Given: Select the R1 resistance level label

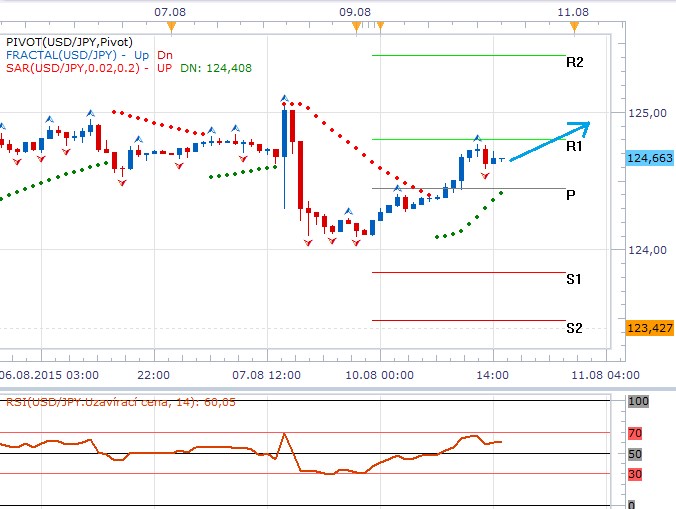Looking at the screenshot, I should pos(574,146).
